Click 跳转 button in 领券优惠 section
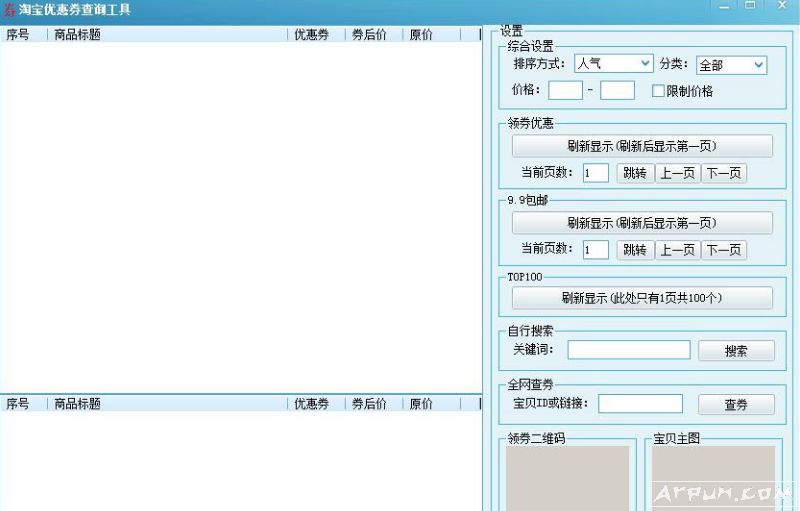Viewport: 800px width, 511px height. [x=635, y=173]
